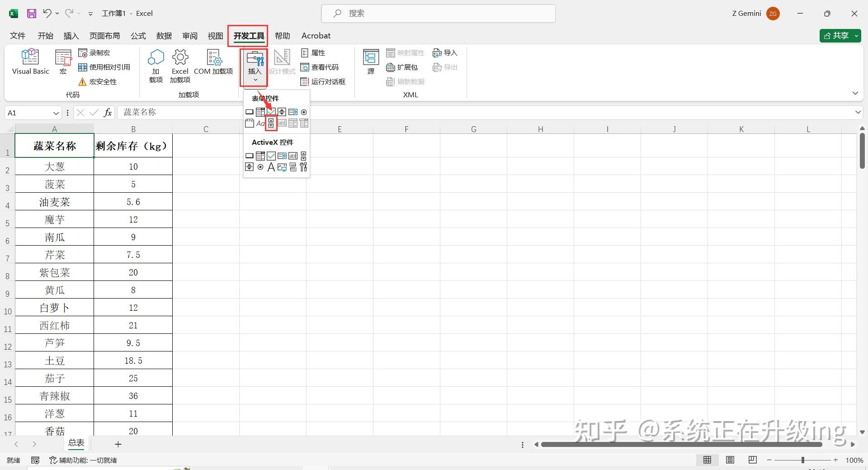Open ActiveX more controls wrench icon
This screenshot has width=868, height=470.
pos(304,167)
